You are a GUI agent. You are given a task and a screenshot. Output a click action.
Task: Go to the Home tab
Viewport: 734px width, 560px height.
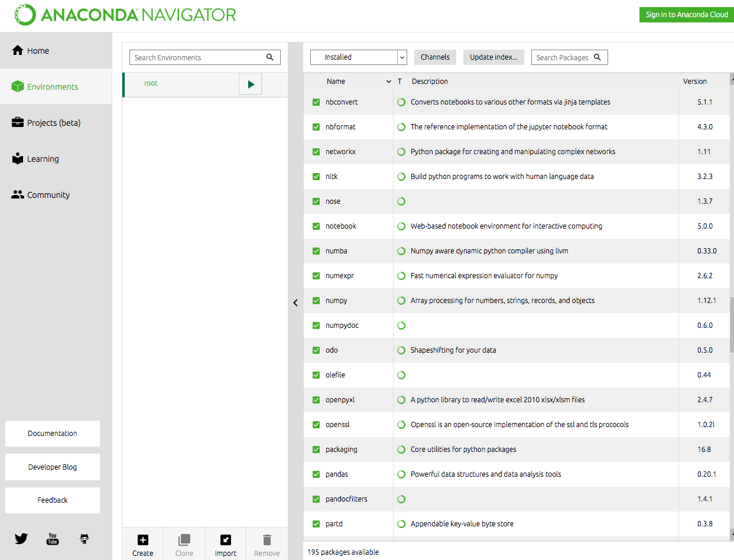(x=38, y=51)
